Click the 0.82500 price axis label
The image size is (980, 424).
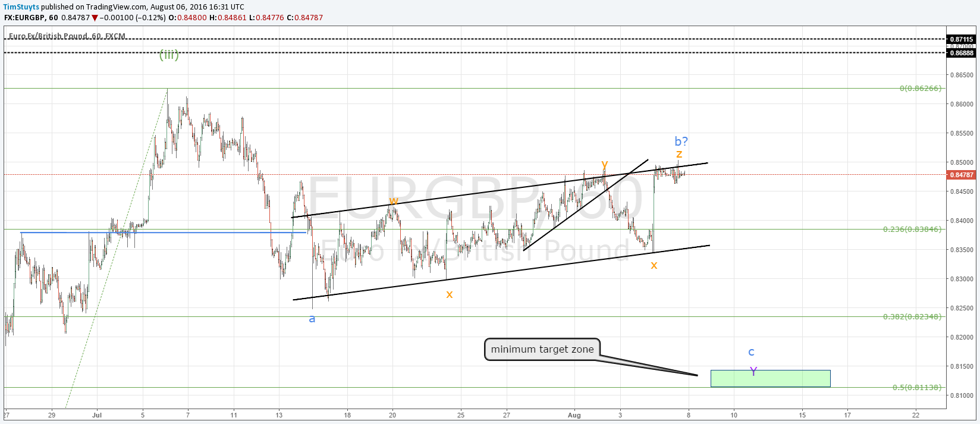coord(962,308)
